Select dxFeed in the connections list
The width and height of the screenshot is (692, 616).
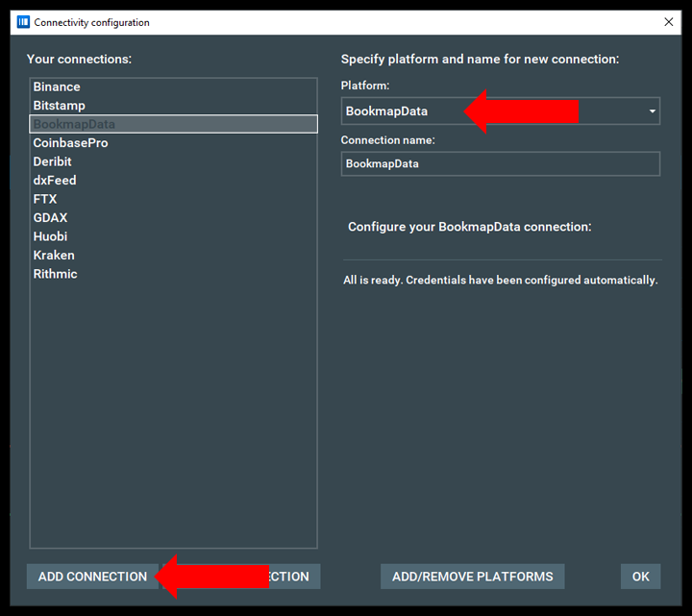[x=173, y=180]
